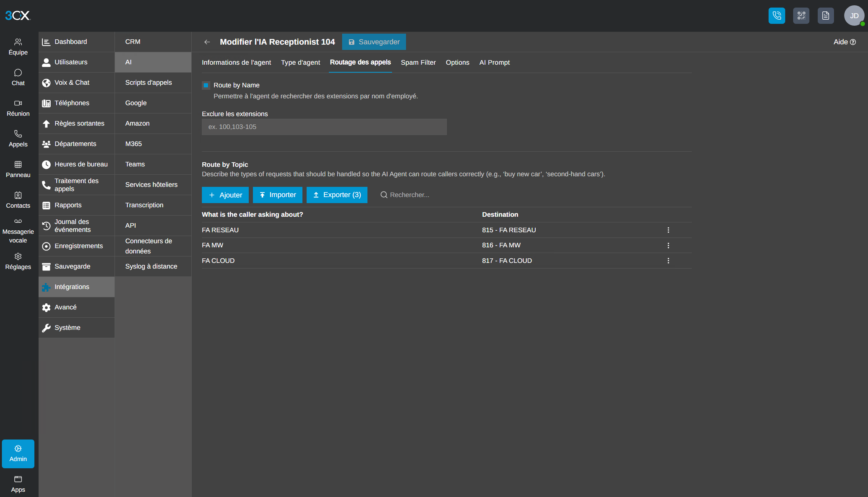Open Amazon integration submenu
The image size is (868, 497).
pyautogui.click(x=153, y=124)
